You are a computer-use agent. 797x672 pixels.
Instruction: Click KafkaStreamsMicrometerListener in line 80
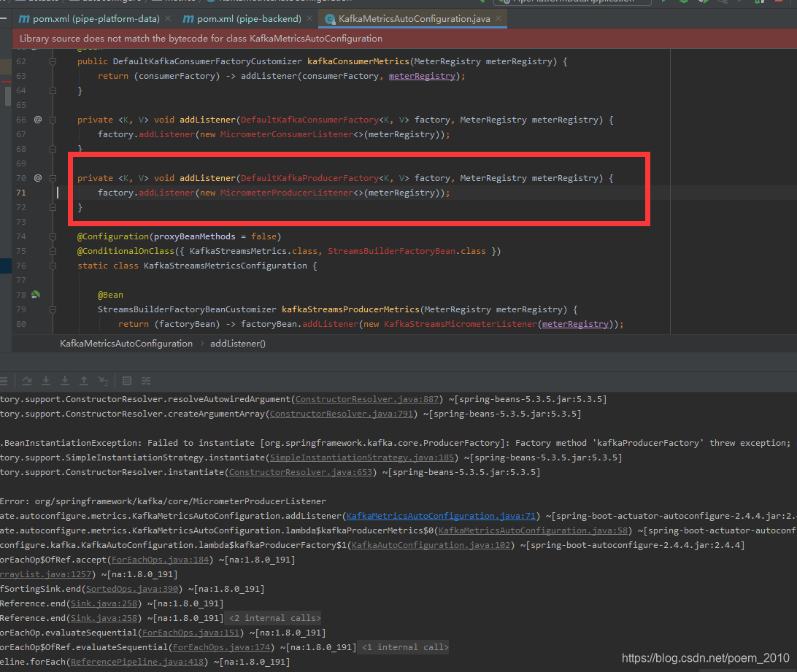pyautogui.click(x=460, y=324)
